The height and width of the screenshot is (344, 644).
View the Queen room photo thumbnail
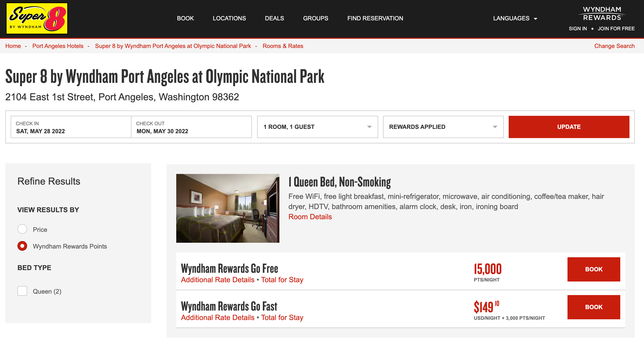coord(228,209)
